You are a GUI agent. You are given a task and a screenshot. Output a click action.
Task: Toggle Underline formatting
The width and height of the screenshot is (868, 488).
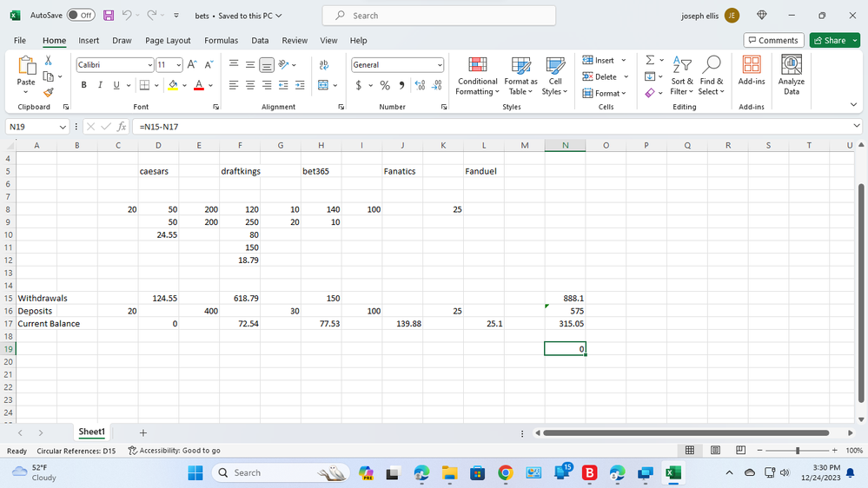[x=116, y=84]
